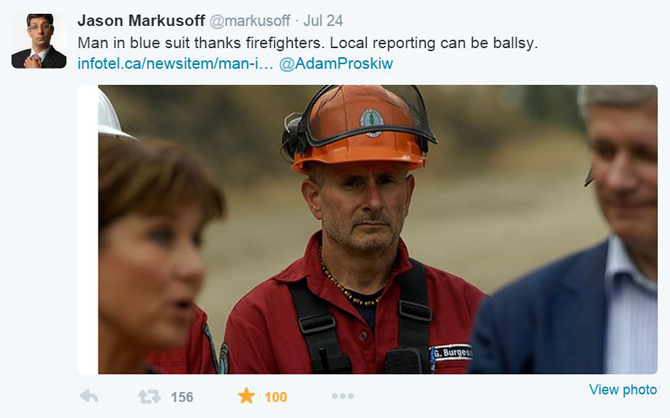Click the reply arrow icon

click(89, 397)
